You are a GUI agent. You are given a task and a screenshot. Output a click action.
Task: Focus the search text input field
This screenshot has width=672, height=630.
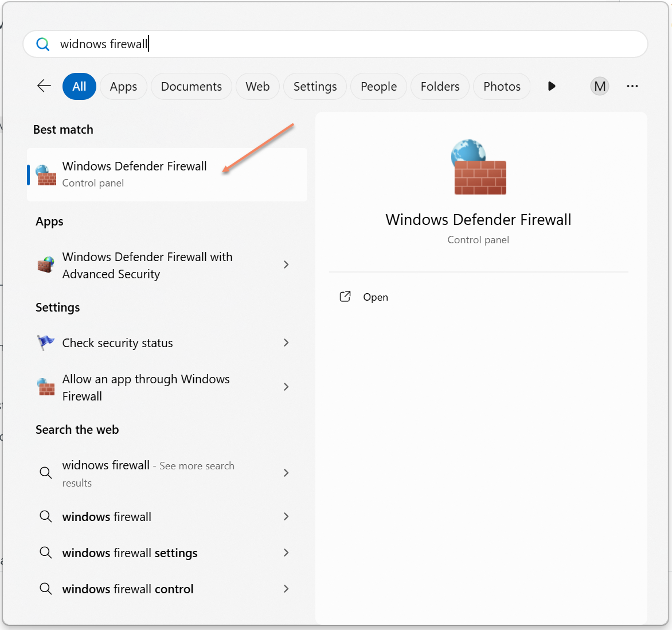335,44
